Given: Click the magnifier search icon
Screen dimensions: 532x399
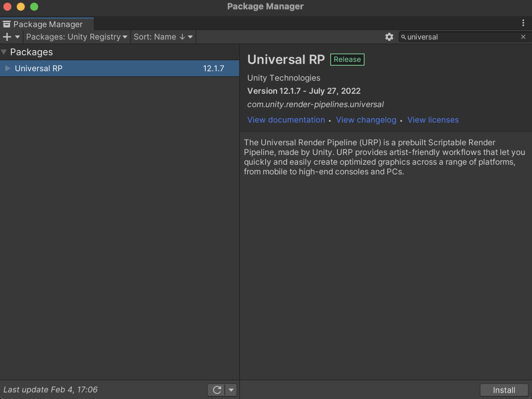Looking at the screenshot, I should (403, 37).
